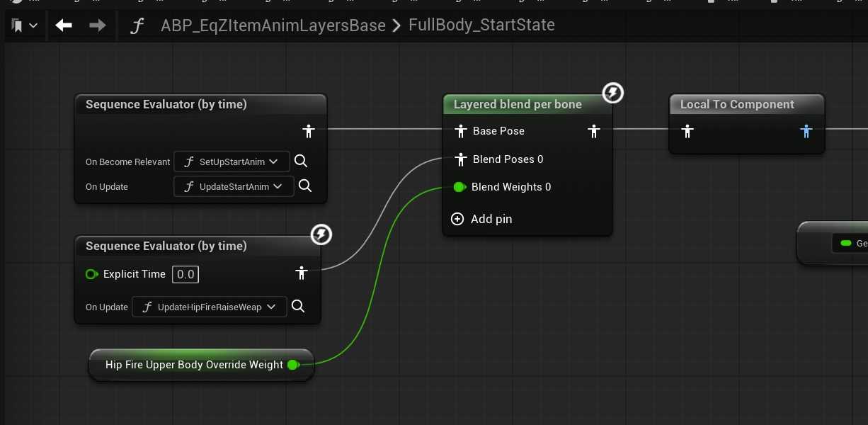
Task: Select the Hip Fire Upper Body Override Weight node
Action: click(x=193, y=365)
